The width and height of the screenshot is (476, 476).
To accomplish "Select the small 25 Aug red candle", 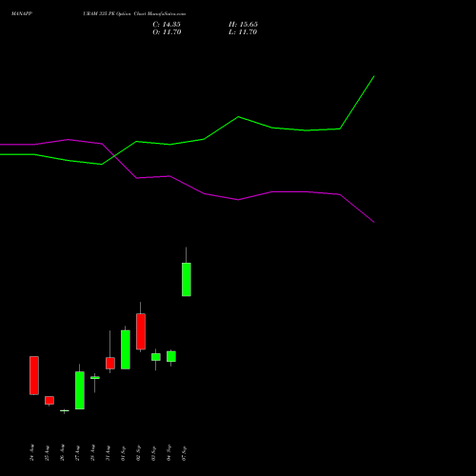I will point(50,400).
